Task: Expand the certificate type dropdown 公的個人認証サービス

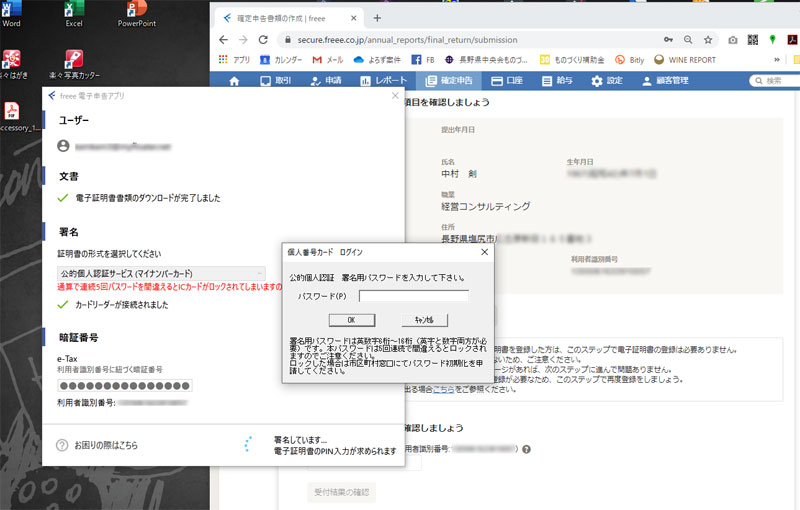Action: coord(162,273)
